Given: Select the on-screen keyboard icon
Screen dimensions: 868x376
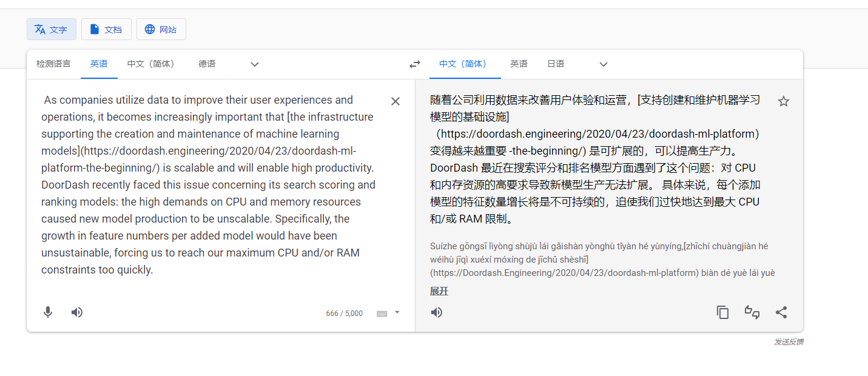Looking at the screenshot, I should 381,314.
